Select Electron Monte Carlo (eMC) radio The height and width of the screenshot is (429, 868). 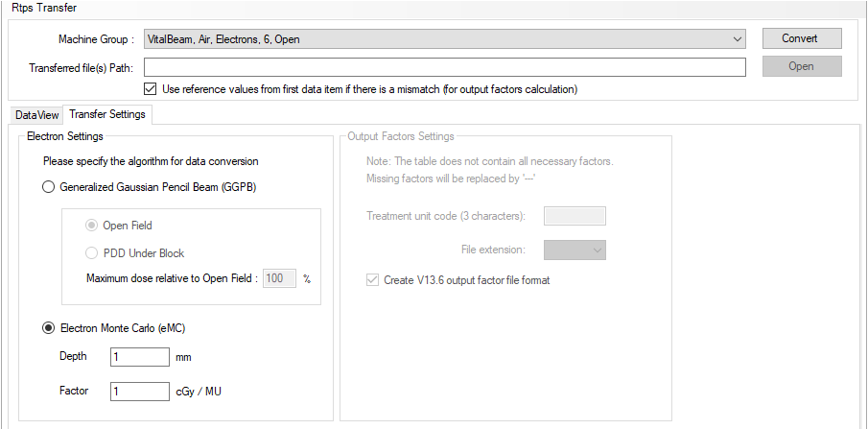pos(49,328)
